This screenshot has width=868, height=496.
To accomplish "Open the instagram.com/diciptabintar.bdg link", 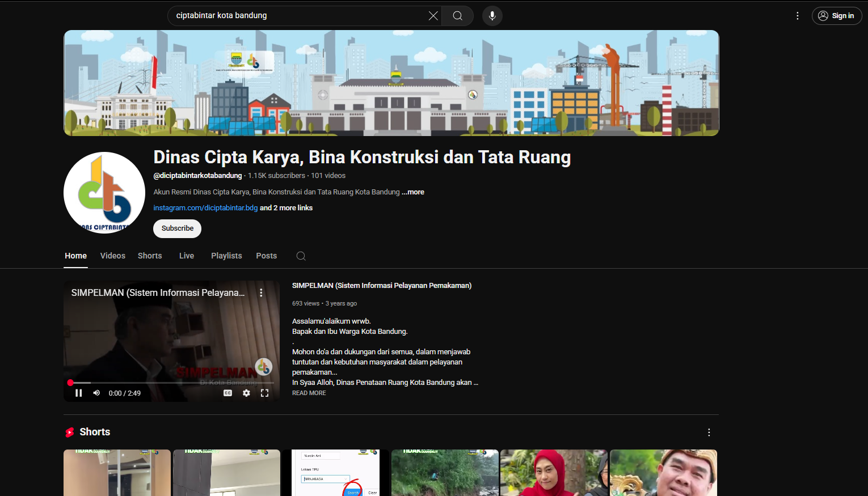I will (x=205, y=208).
